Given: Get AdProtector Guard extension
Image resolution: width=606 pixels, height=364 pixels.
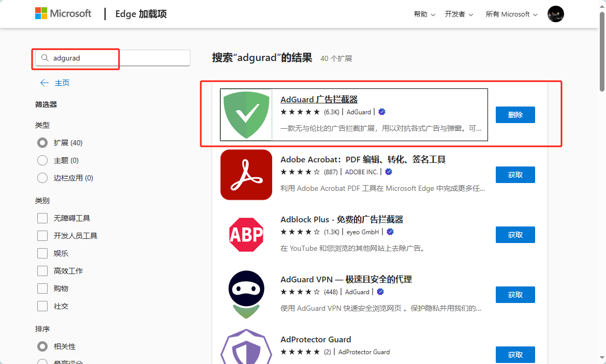Looking at the screenshot, I should coord(515,355).
